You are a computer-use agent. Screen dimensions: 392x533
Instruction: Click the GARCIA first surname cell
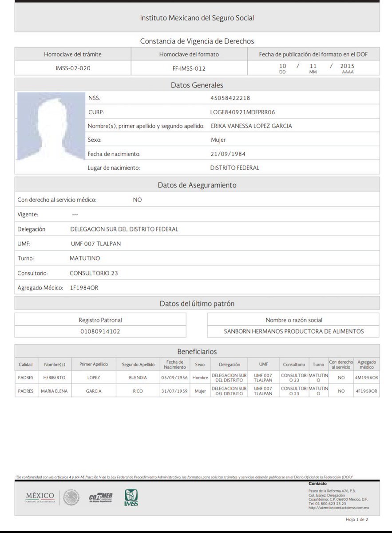coord(94,391)
